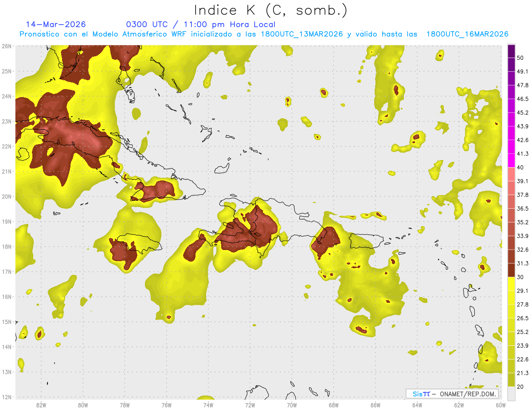Click the colorbar label "40"

coord(520,167)
